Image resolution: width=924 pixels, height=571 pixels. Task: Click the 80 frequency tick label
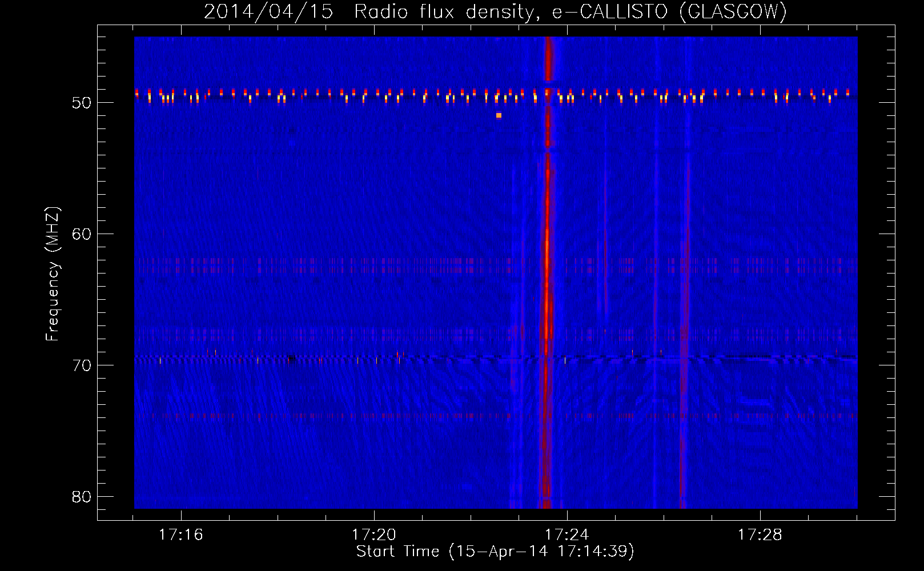pos(82,497)
